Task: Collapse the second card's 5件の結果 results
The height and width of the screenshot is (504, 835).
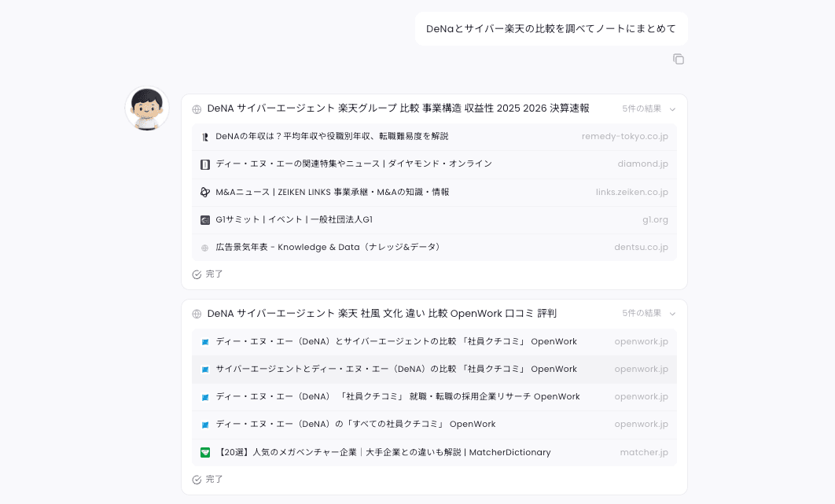Action: point(672,313)
